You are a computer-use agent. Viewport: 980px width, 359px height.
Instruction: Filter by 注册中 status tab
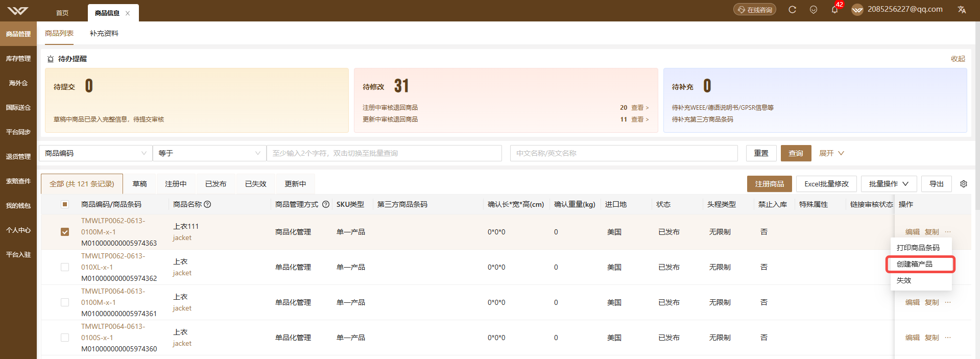pyautogui.click(x=176, y=184)
